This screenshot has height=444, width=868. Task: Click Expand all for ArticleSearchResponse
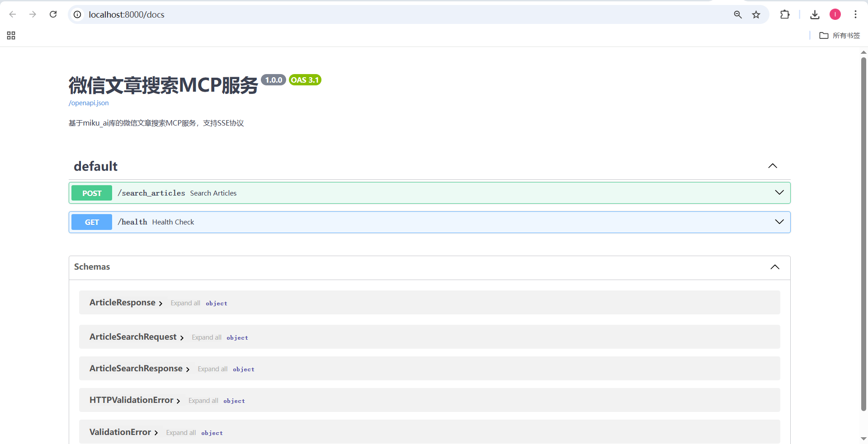pyautogui.click(x=212, y=369)
